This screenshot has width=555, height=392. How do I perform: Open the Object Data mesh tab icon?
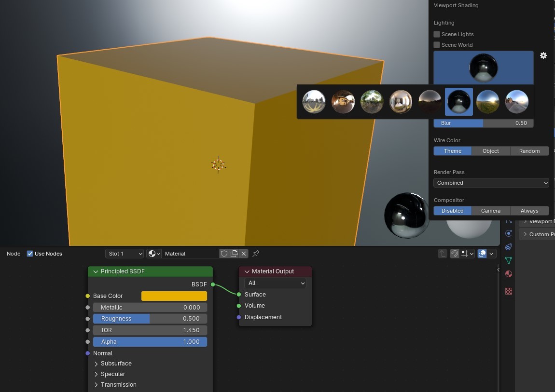tap(509, 260)
